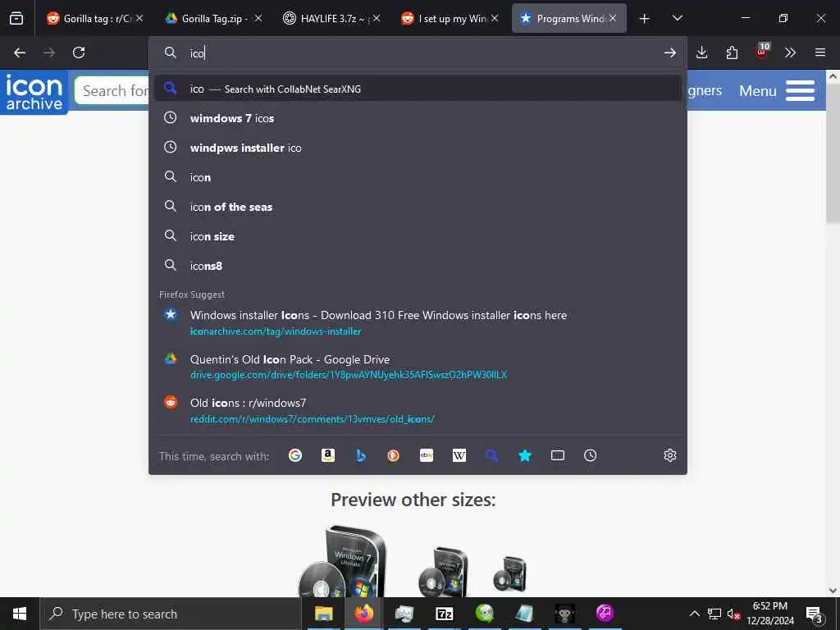The width and height of the screenshot is (840, 630).
Task: Click the uBlock Origin icon with badge 10
Action: (761, 52)
